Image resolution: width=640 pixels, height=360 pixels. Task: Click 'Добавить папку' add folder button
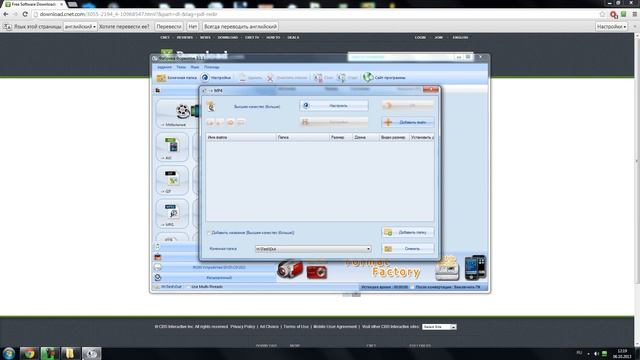pyautogui.click(x=408, y=232)
